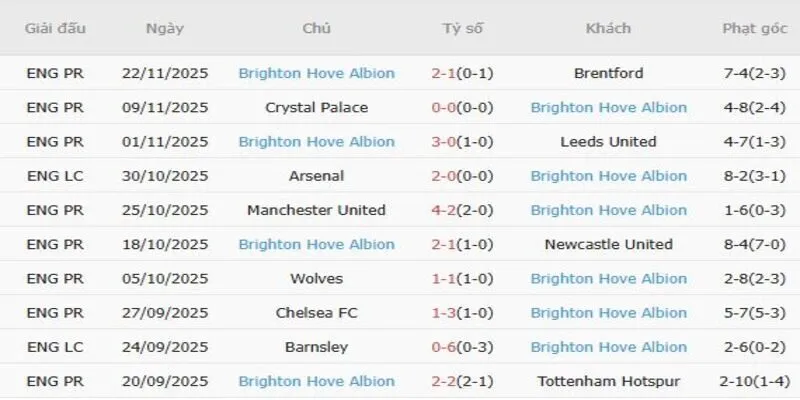The width and height of the screenshot is (800, 400).
Task: Click the 0-6(0-3) score for Barnsley match
Action: [x=462, y=347]
